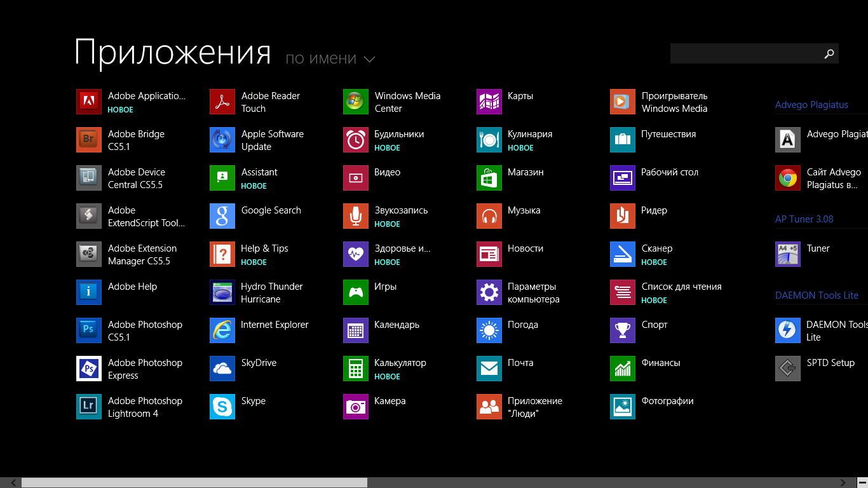This screenshot has height=488, width=868.
Task: Open Adobe Extension Manager CS5.5 icon
Action: 89,254
